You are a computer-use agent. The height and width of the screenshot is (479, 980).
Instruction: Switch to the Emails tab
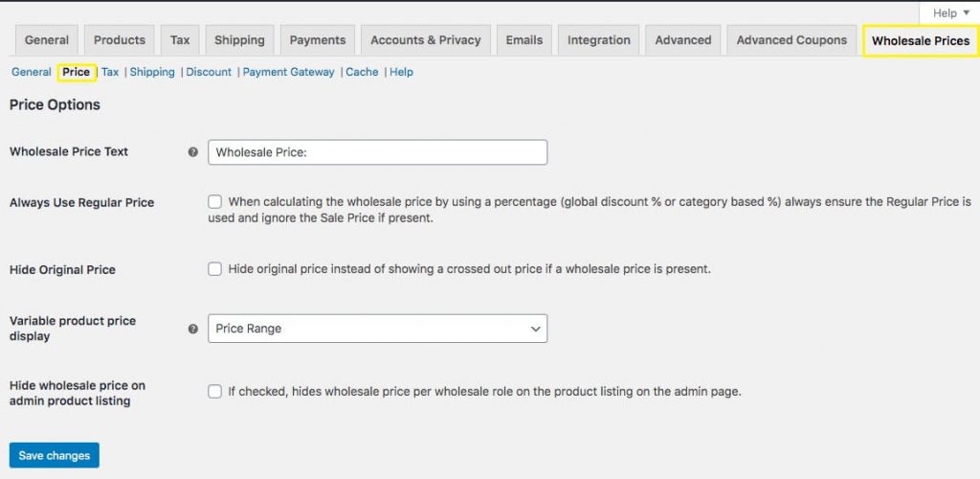523,40
